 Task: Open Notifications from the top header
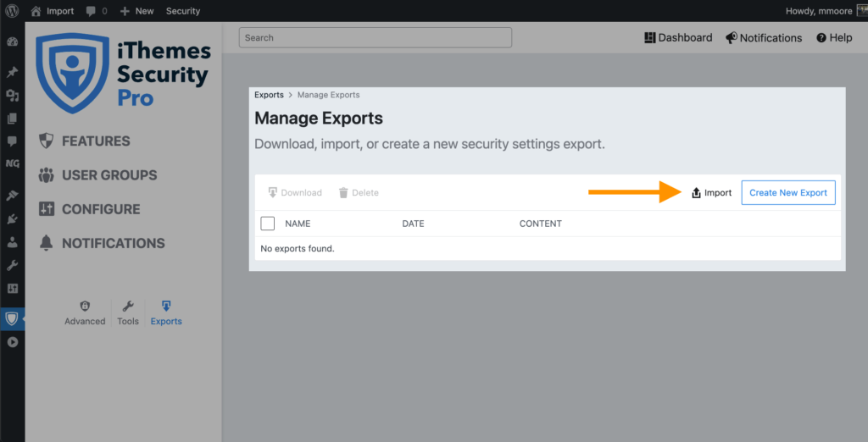764,37
